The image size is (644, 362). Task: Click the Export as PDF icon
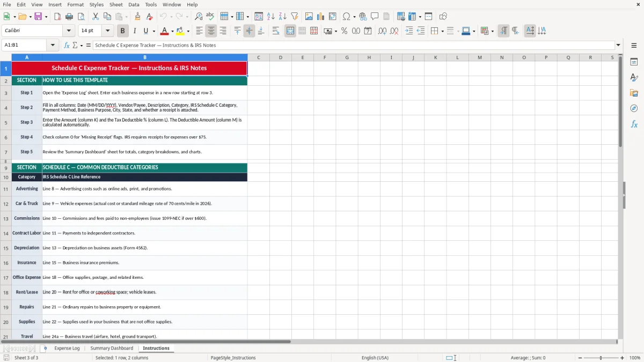tap(57, 17)
